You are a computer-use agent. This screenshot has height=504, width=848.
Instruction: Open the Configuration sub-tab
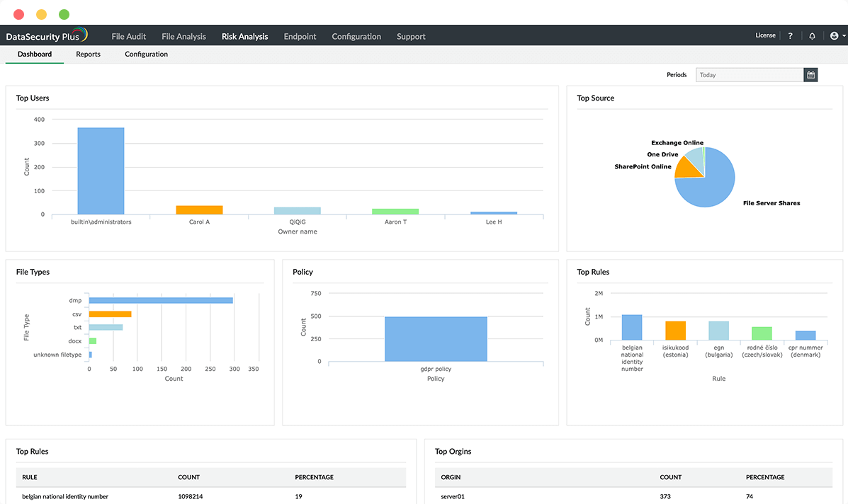tap(146, 54)
